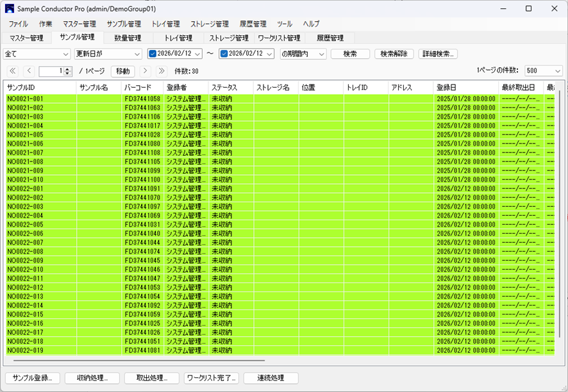Toggle the start date checkbox
Viewport: 568px width, 392px height.
(x=153, y=54)
